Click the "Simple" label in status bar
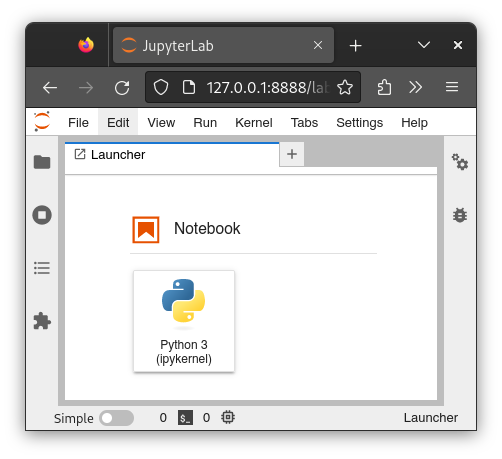The height and width of the screenshot is (459, 502). pos(74,418)
